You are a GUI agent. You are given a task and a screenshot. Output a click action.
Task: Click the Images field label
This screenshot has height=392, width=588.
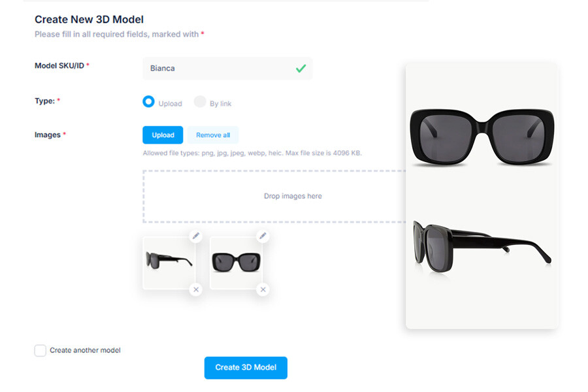tap(47, 135)
